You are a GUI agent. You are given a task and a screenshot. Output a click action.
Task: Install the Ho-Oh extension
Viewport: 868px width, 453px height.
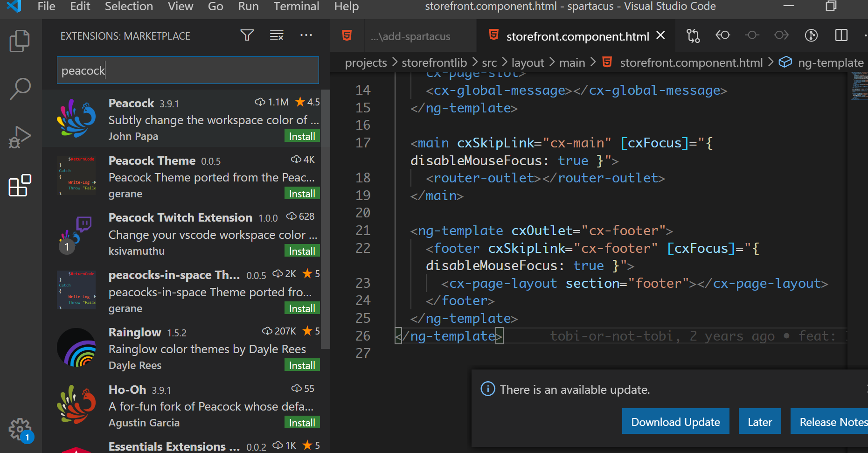(302, 423)
